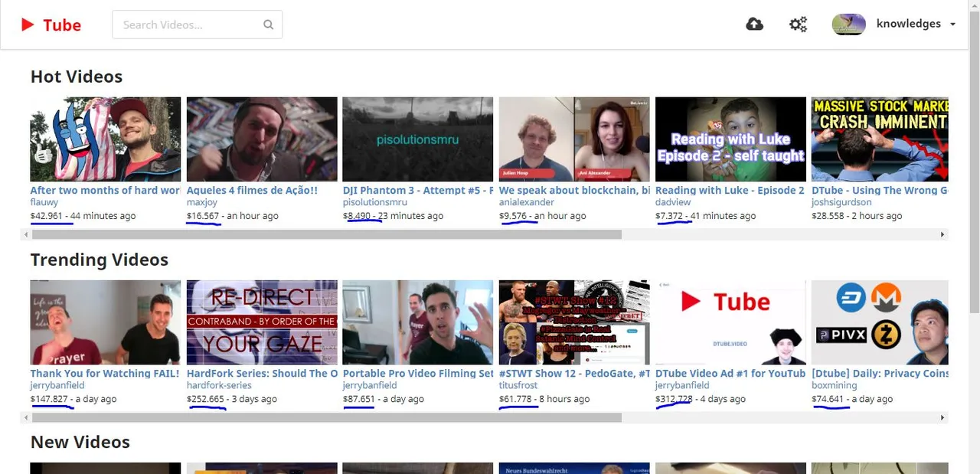Click Hot Videos scrollbar left arrow
This screenshot has width=980, height=474.
point(26,234)
